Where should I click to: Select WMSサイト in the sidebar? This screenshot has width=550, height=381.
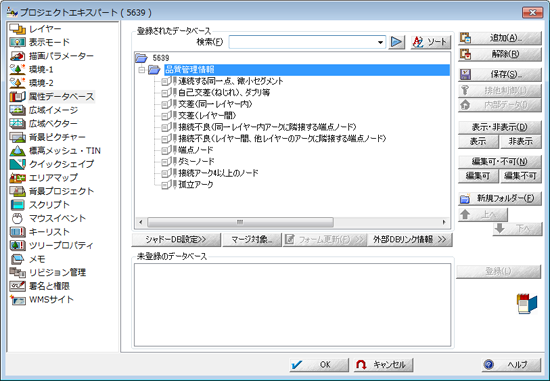[x=42, y=300]
